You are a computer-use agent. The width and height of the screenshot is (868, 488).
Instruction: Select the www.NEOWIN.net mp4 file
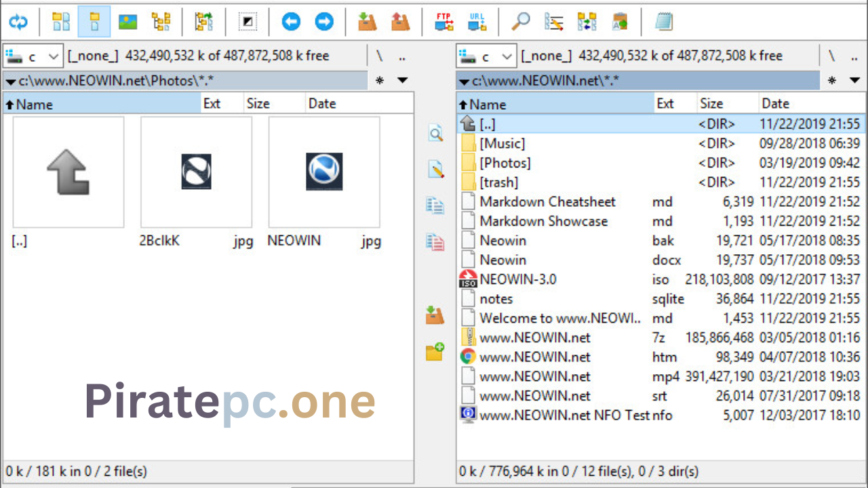coord(661,377)
